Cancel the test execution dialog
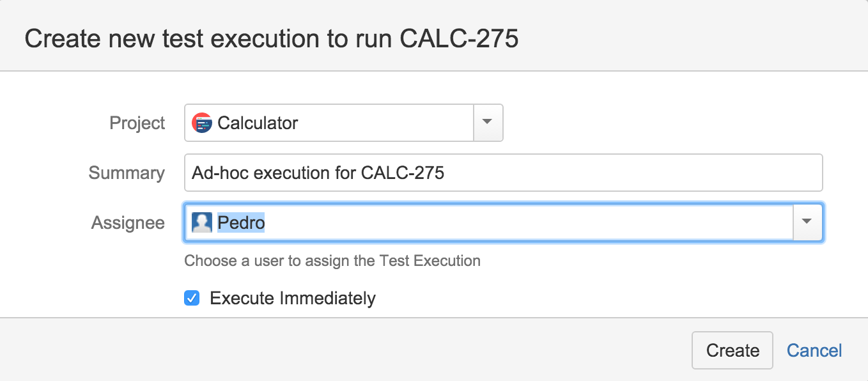This screenshot has height=381, width=868. pos(814,350)
